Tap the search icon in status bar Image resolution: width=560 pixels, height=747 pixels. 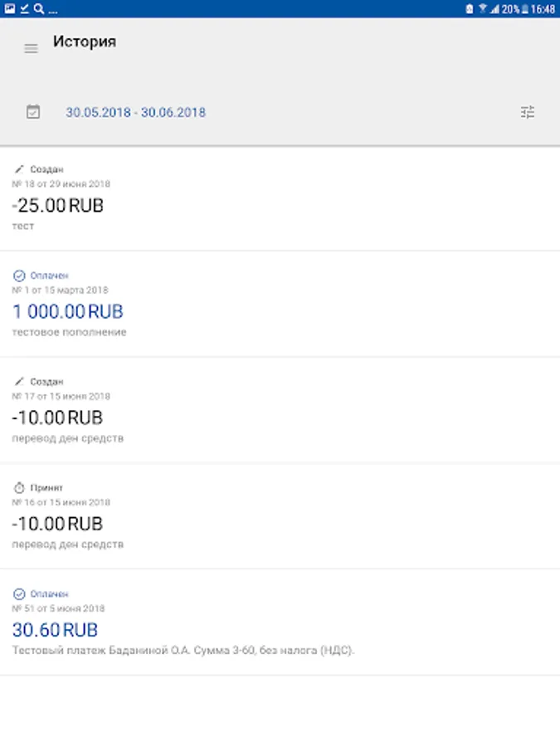39,9
